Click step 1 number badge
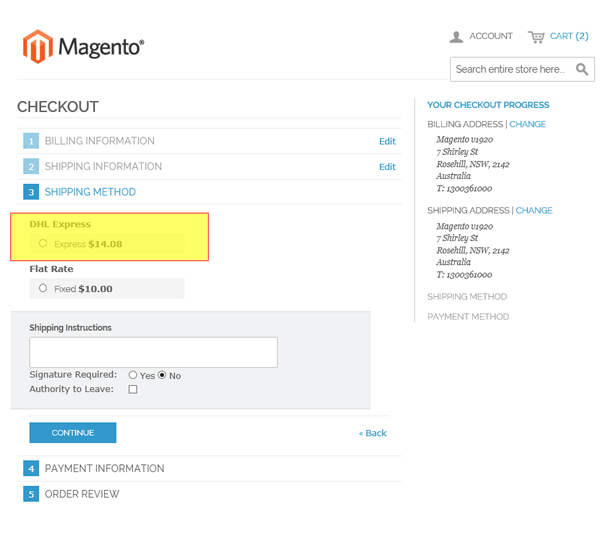 coord(31,141)
